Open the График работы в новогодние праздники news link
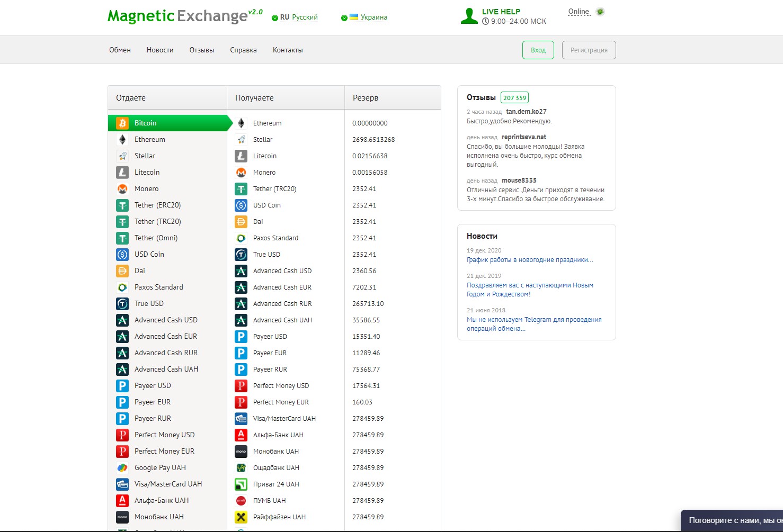Viewport: 783px width, 532px height. [530, 260]
